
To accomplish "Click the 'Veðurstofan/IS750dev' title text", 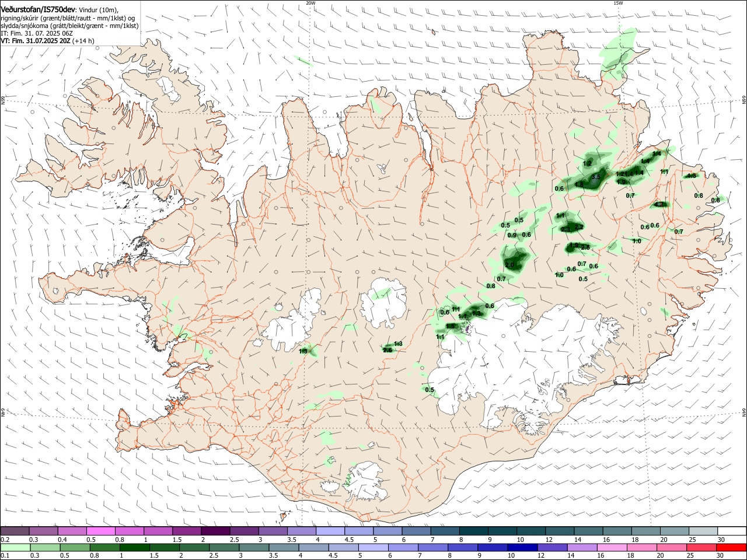I will (x=37, y=9).
